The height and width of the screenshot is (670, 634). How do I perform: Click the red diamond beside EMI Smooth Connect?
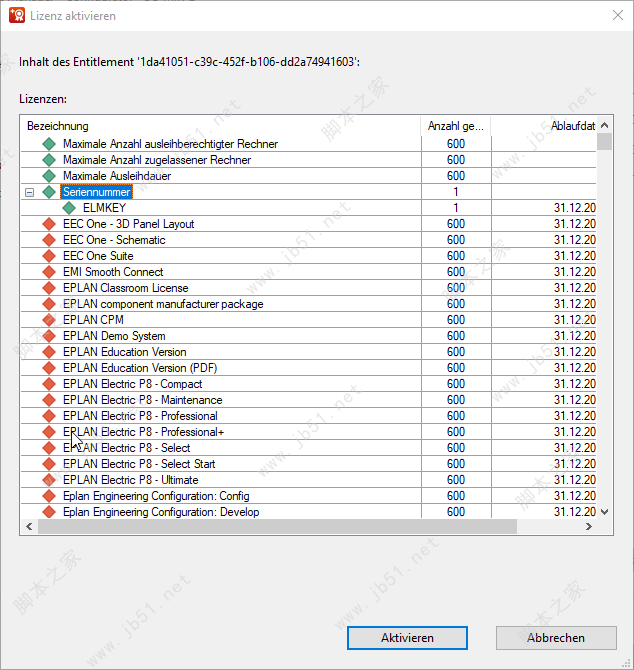[x=49, y=272]
